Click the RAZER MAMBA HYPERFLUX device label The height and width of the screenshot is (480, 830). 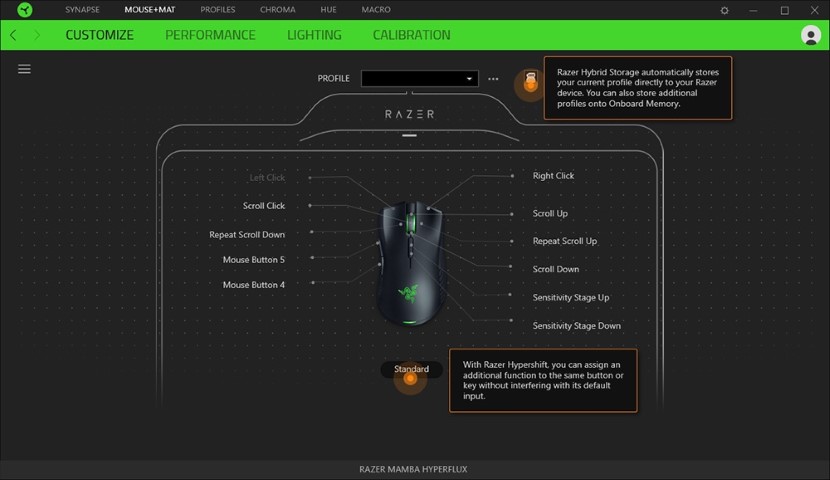[x=413, y=469]
